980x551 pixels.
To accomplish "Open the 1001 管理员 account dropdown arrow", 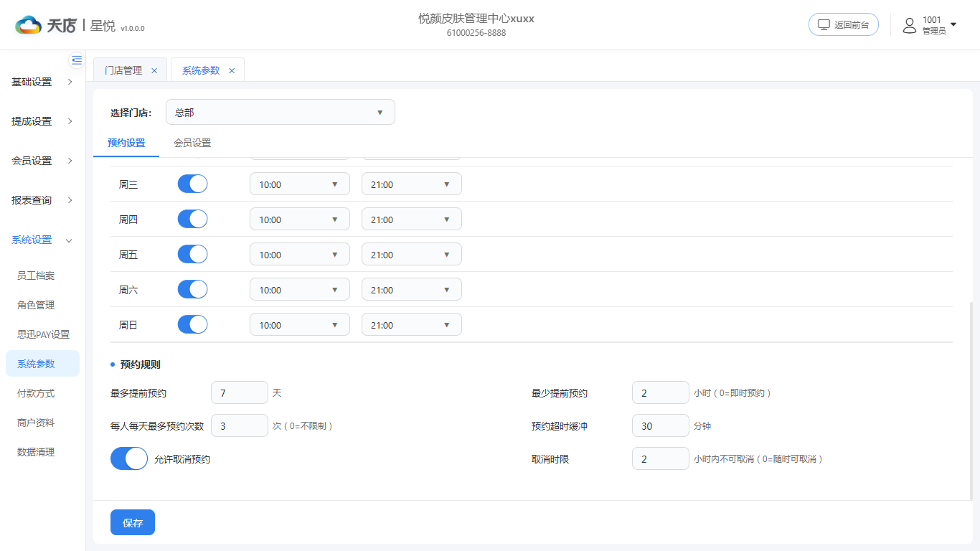I will tap(953, 24).
